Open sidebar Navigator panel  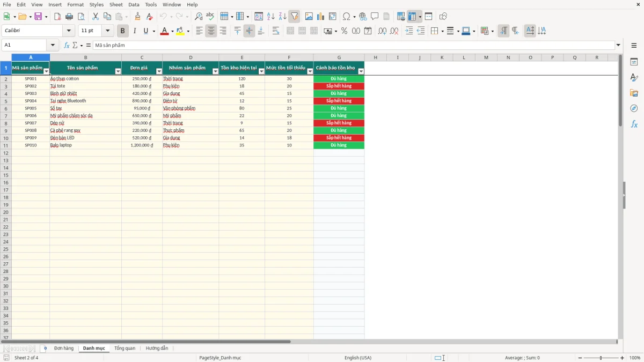pyautogui.click(x=634, y=109)
